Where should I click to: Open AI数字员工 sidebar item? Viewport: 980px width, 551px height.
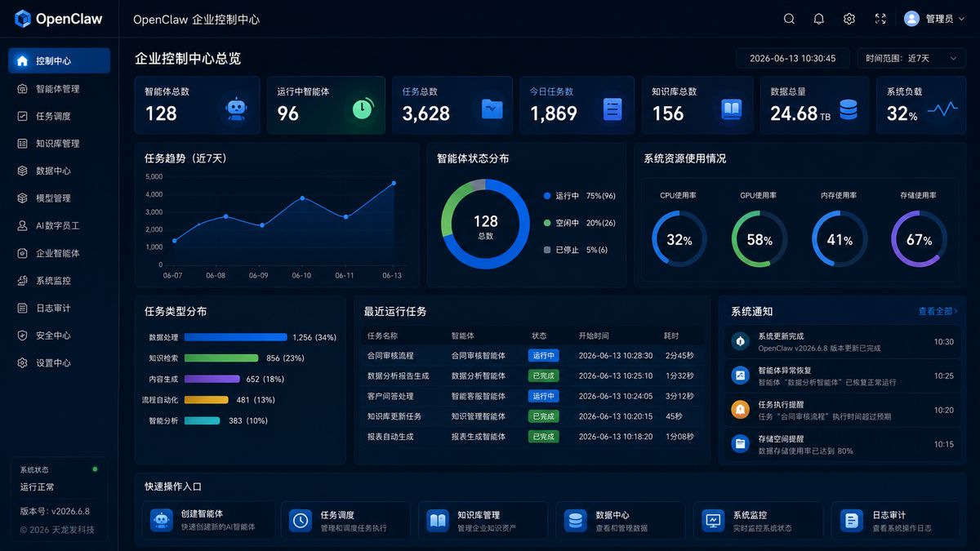pyautogui.click(x=60, y=225)
